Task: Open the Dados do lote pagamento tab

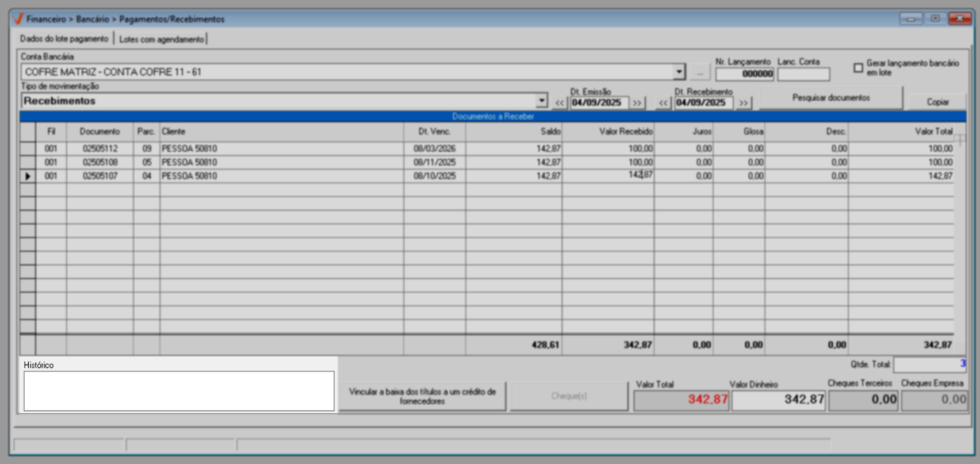Action: pos(64,39)
